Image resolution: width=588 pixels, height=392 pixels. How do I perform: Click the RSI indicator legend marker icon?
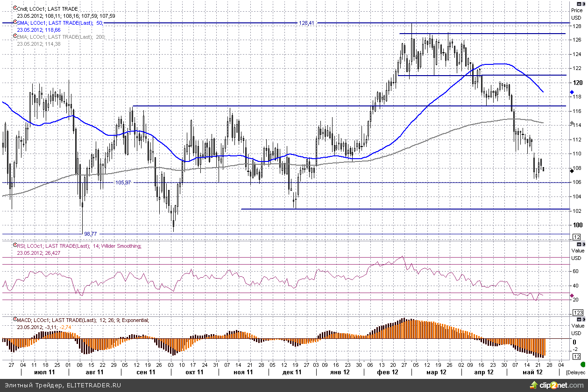click(15, 246)
